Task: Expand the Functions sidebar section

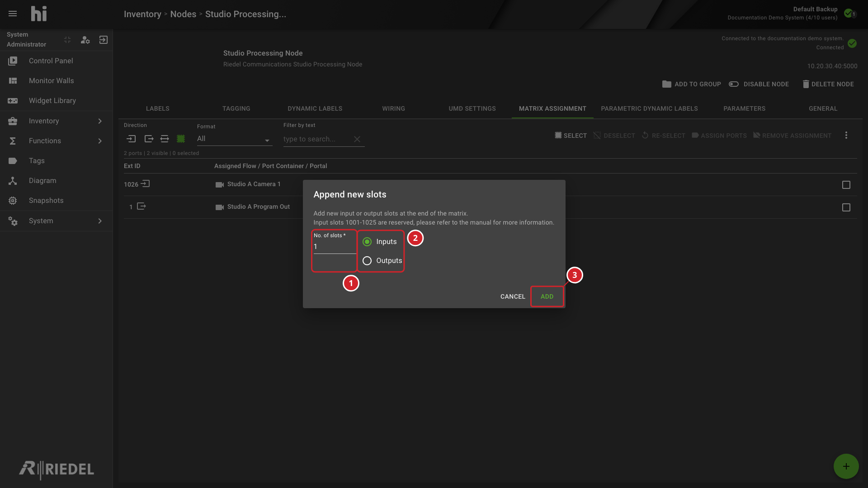Action: tap(56, 141)
